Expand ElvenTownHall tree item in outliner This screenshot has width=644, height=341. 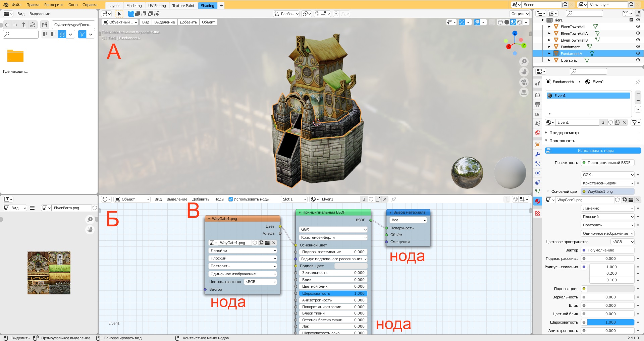[549, 27]
